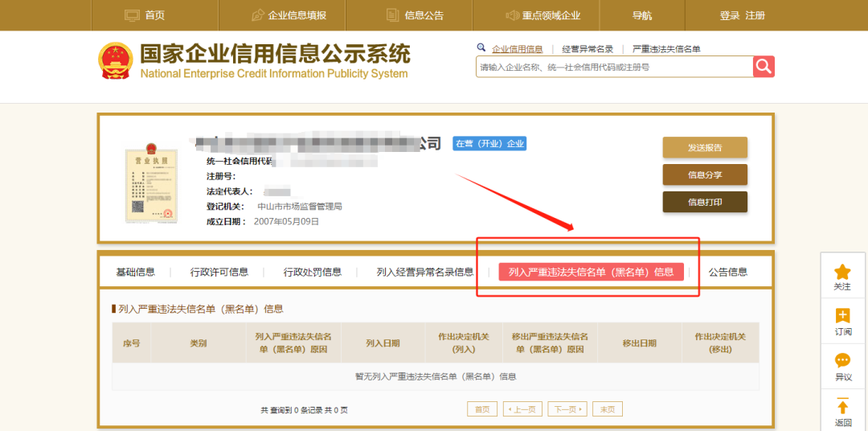Click the 类别 column header

199,343
